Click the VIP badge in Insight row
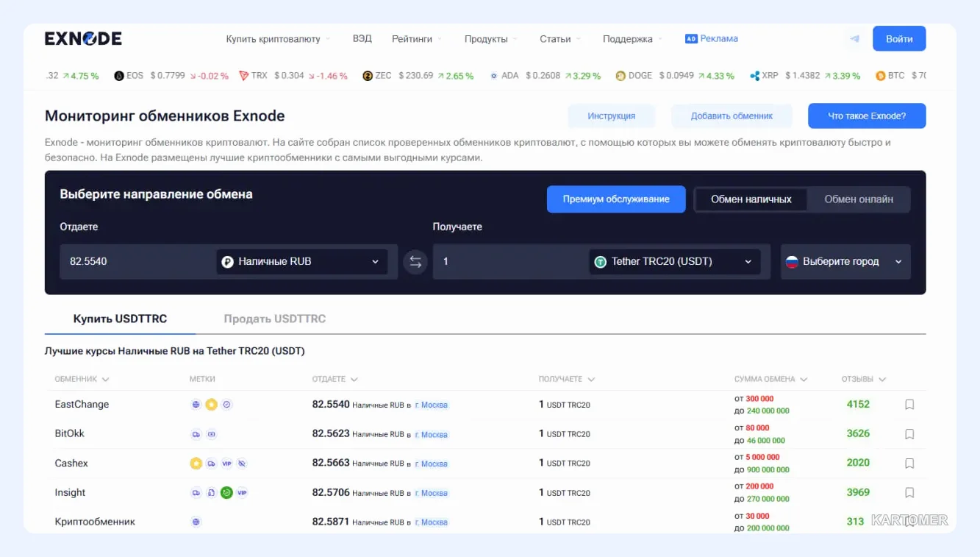The height and width of the screenshot is (557, 980). [242, 493]
